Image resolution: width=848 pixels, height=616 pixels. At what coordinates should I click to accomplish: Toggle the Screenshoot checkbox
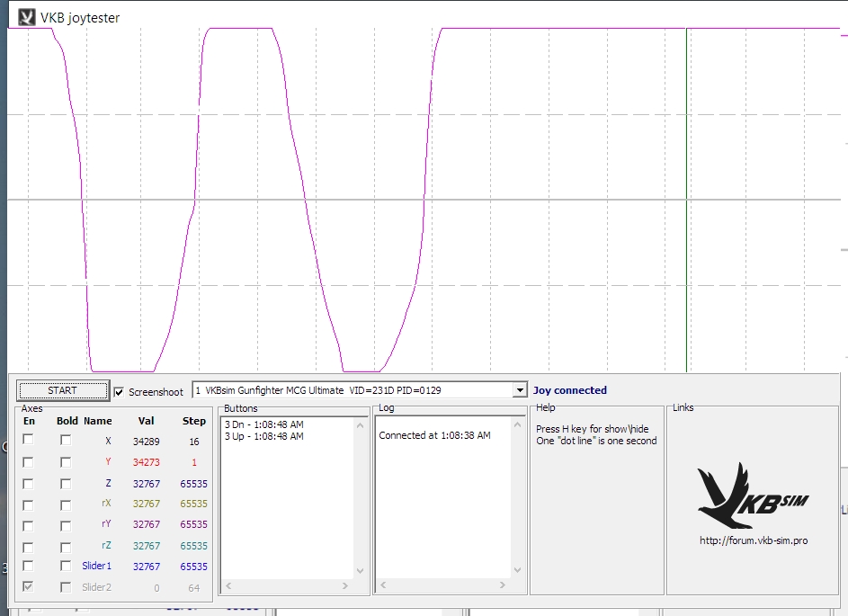tap(120, 392)
